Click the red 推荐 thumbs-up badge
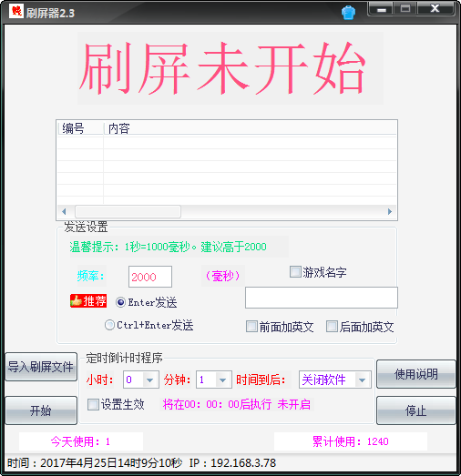Viewport: 461px width, 476px height. coord(88,301)
